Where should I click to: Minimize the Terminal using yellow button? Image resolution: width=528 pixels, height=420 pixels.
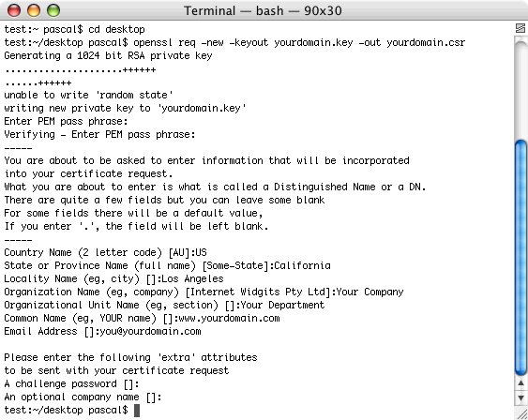pos(34,10)
